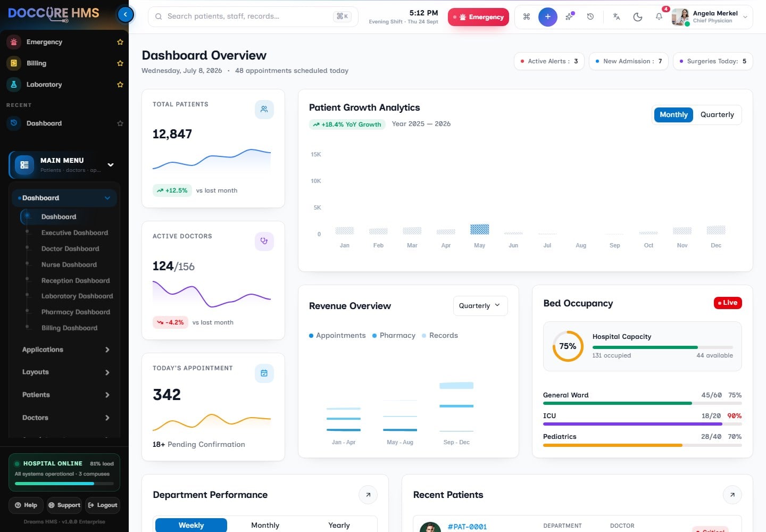Screen dimensions: 766x532
Task: Open the language translation icon
Action: click(x=617, y=16)
